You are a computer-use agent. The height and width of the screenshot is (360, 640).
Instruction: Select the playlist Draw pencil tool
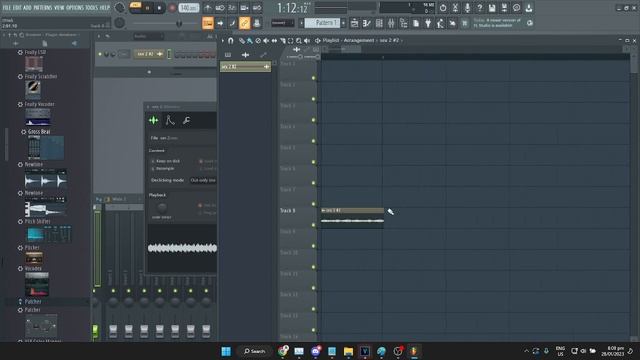(242, 40)
